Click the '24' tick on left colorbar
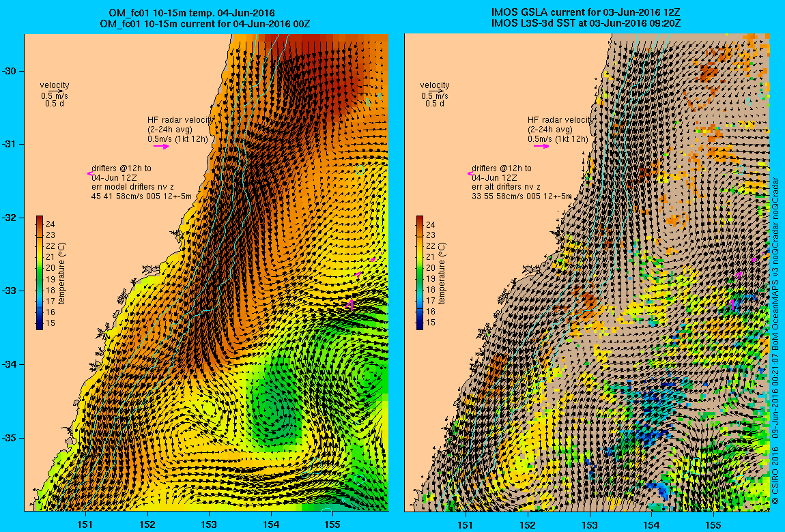The height and width of the screenshot is (532, 785). click(51, 224)
